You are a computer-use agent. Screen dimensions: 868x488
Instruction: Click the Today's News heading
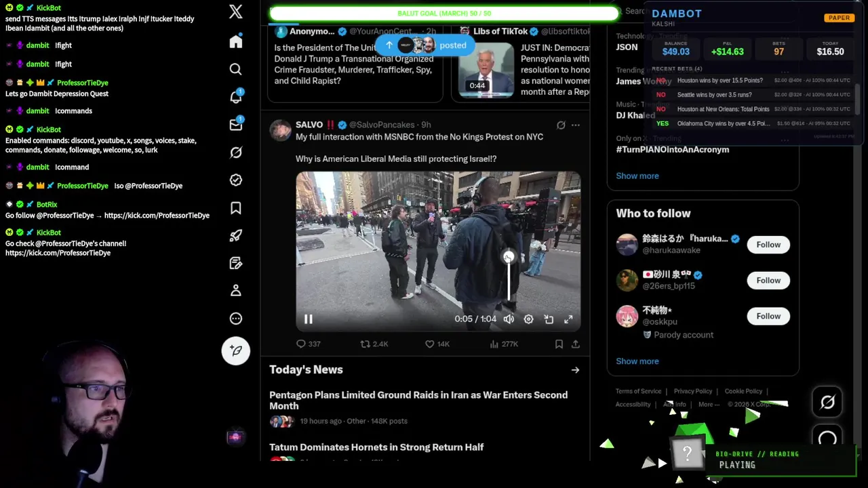(x=306, y=370)
